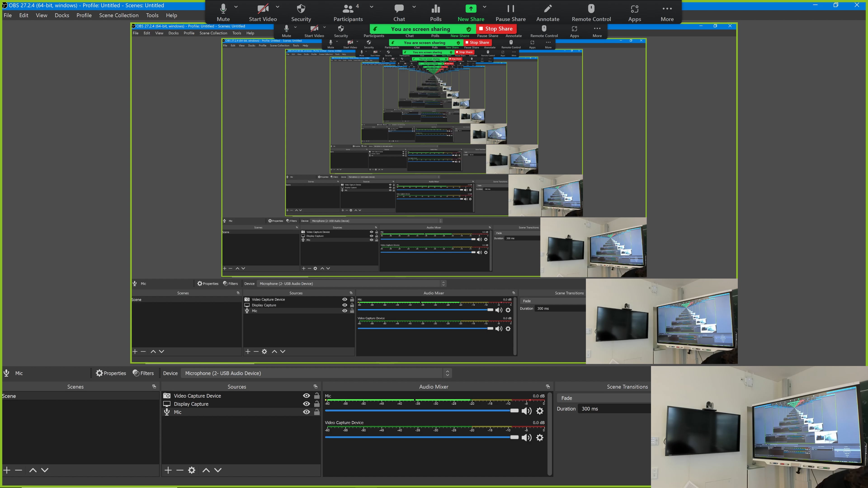
Task: Toggle lock on Display Capture source
Action: 317,404
